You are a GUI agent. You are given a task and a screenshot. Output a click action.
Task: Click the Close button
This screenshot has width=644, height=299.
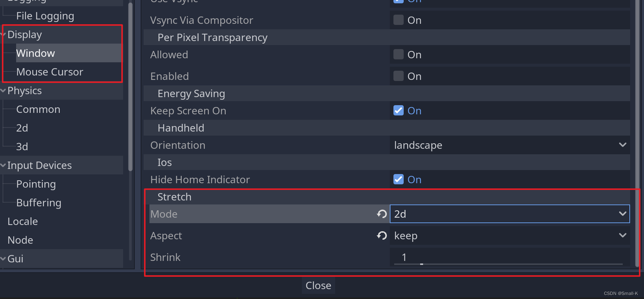[x=318, y=285]
